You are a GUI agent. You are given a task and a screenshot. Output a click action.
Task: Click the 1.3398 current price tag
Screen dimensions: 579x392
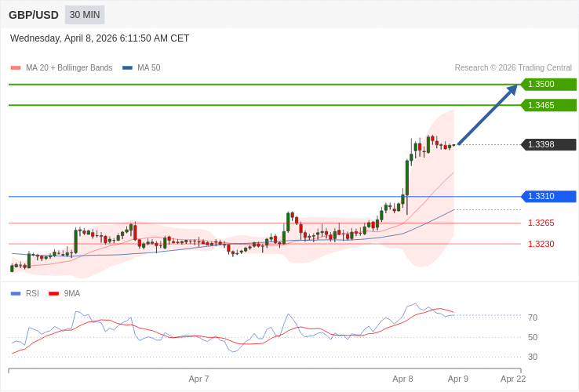tap(548, 144)
